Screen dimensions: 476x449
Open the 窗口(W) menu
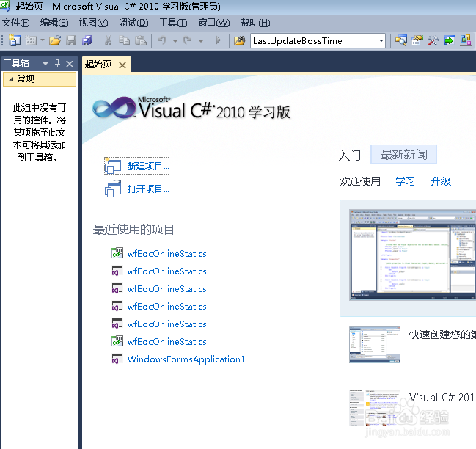[x=213, y=23]
